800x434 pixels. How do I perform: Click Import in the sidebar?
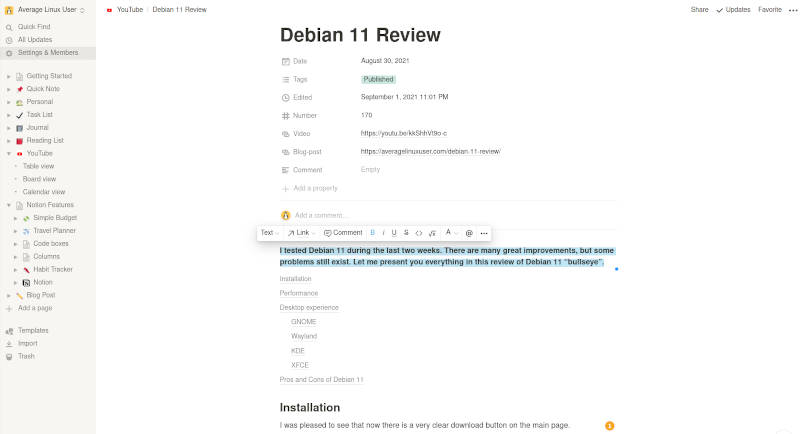pos(28,343)
